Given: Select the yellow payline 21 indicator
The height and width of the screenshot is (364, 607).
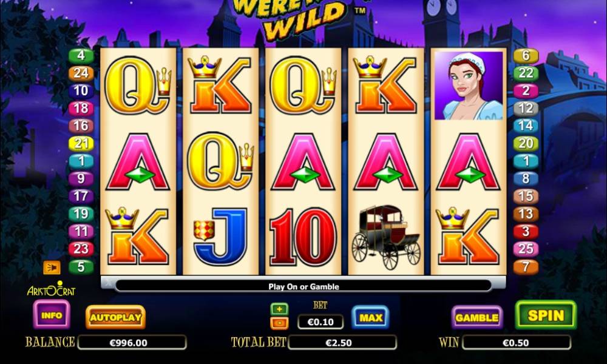Looking at the screenshot, I should [x=81, y=144].
